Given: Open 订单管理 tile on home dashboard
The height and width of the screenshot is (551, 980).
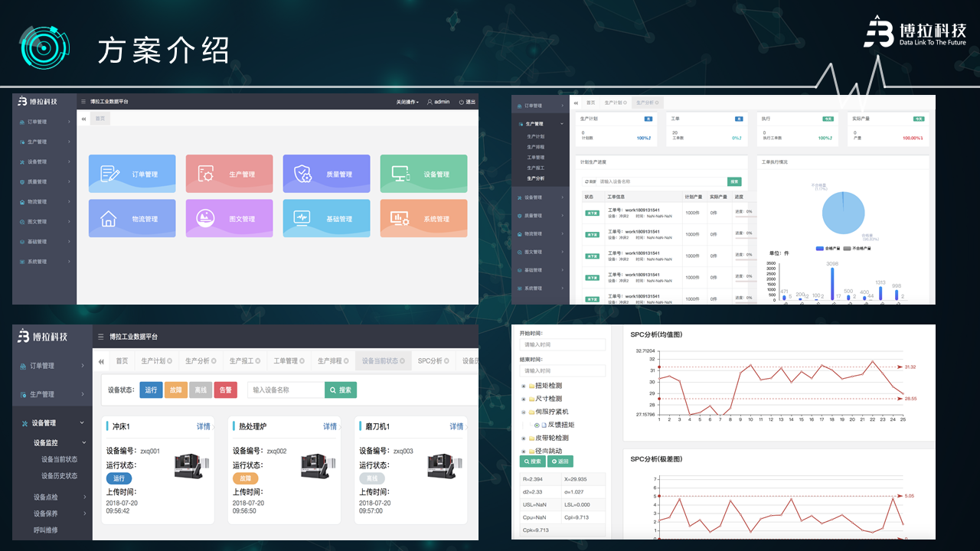Looking at the screenshot, I should click(x=132, y=174).
